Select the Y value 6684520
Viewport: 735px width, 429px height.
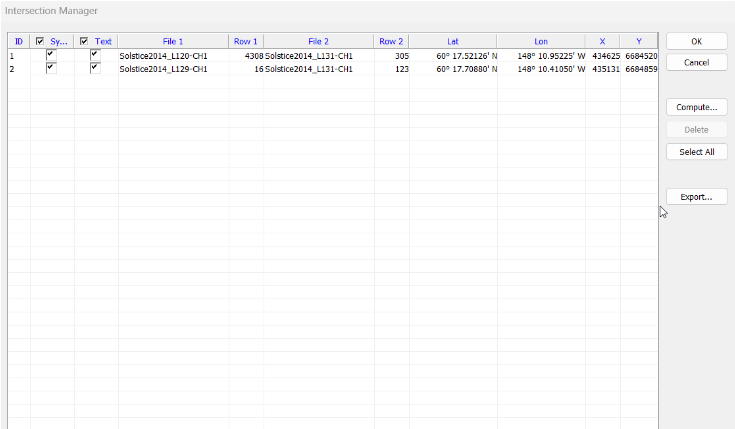click(x=639, y=56)
